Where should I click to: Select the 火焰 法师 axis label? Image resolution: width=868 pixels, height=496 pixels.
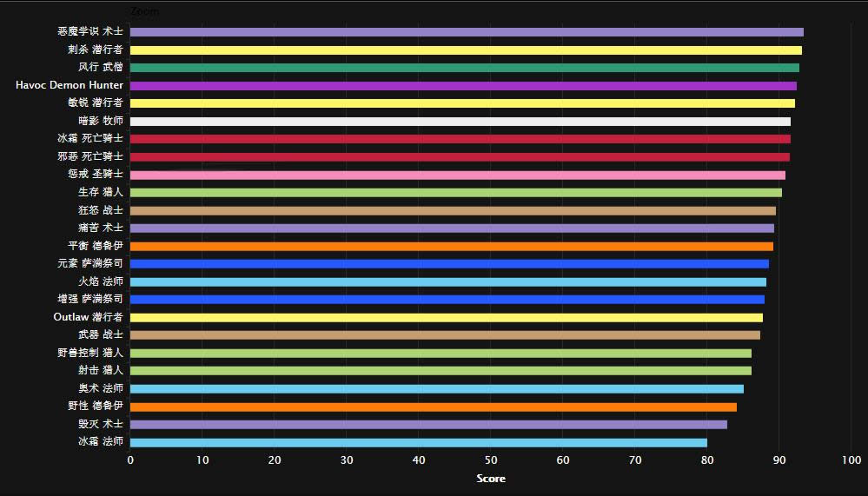click(x=100, y=281)
